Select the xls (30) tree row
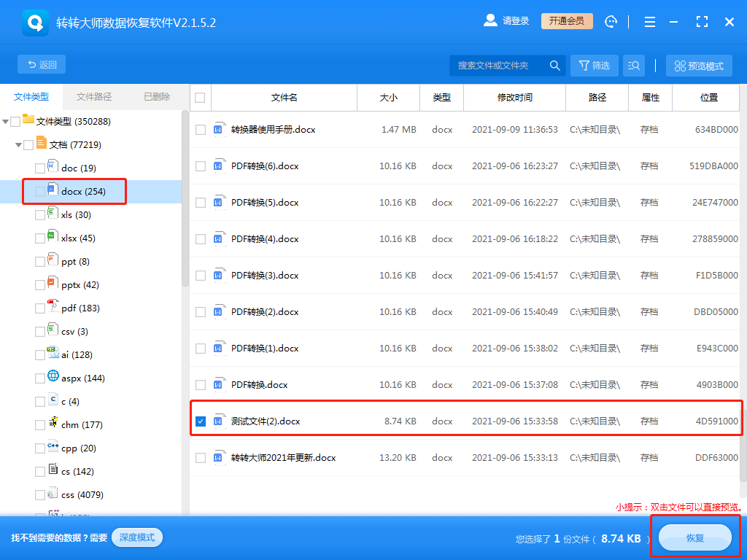This screenshot has width=747, height=560. (x=90, y=215)
